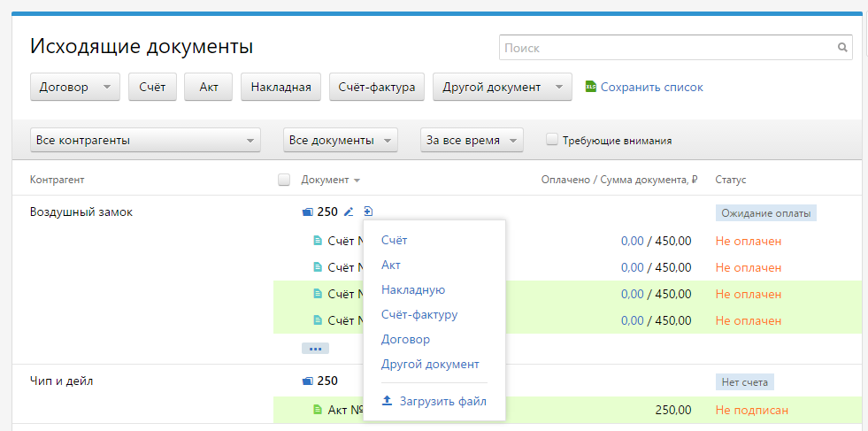Click the Контрагент column header

(x=57, y=180)
